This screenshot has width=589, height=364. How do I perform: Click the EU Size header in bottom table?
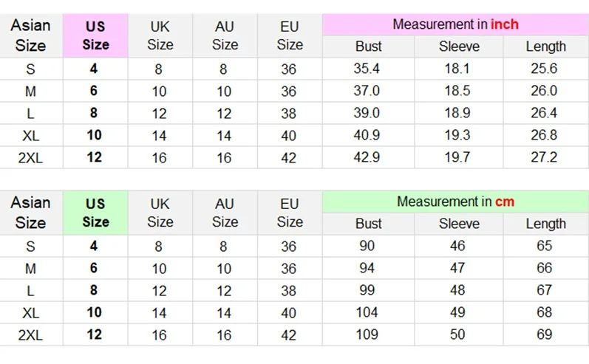(x=290, y=213)
